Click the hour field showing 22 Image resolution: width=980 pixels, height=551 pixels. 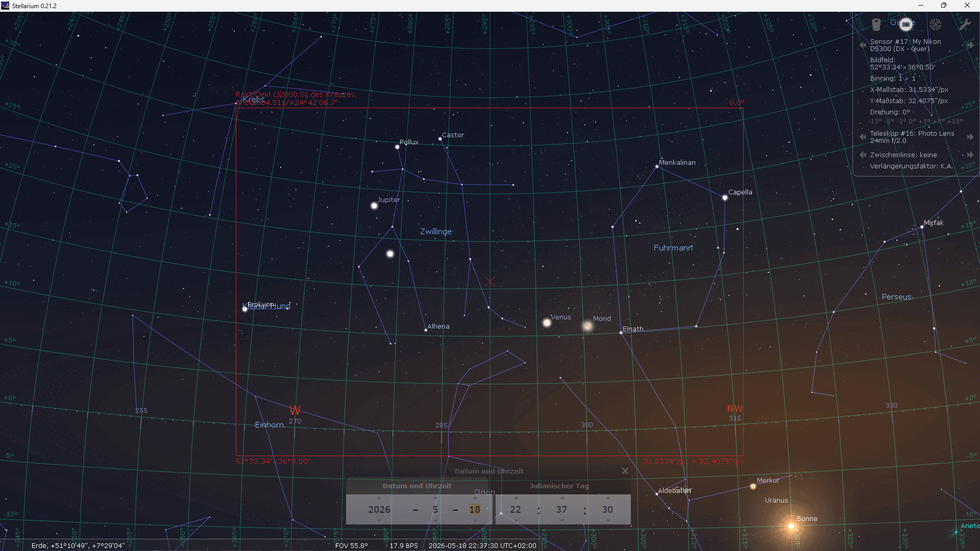coord(516,509)
